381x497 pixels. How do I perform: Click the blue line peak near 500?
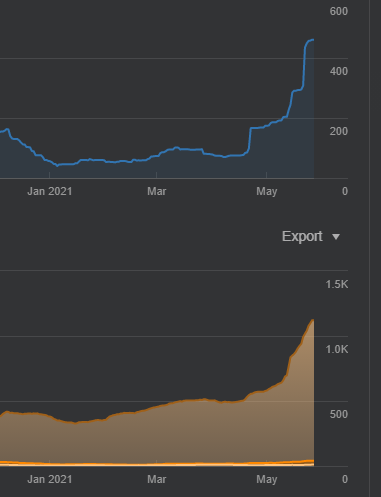point(313,40)
